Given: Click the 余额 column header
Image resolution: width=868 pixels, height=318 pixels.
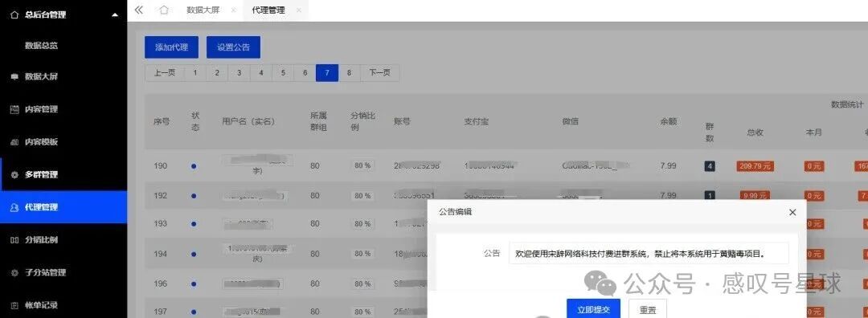Looking at the screenshot, I should click(x=668, y=122).
